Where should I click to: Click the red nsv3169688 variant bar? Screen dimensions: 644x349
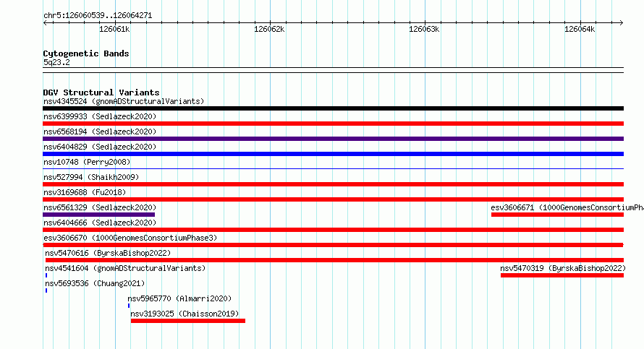[333, 199]
